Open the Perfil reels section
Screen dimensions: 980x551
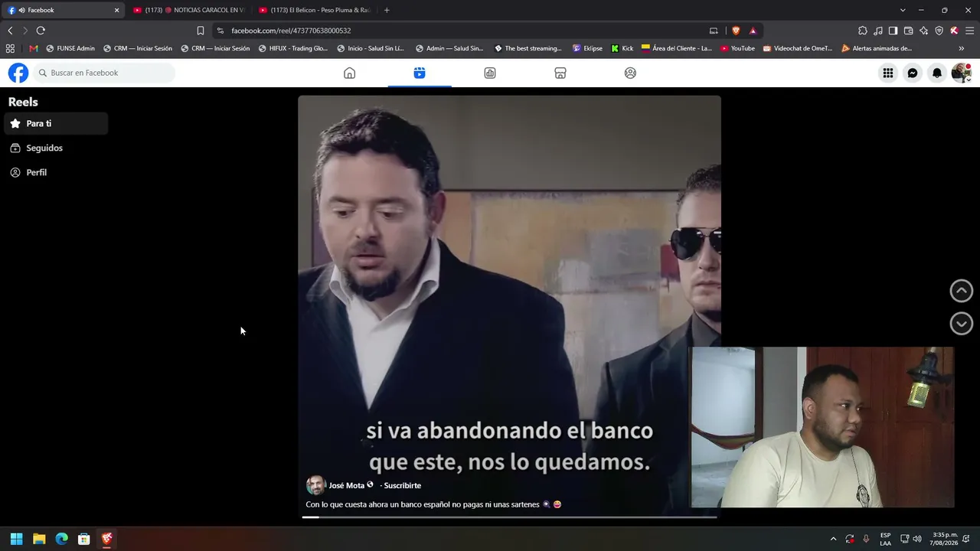[56, 172]
